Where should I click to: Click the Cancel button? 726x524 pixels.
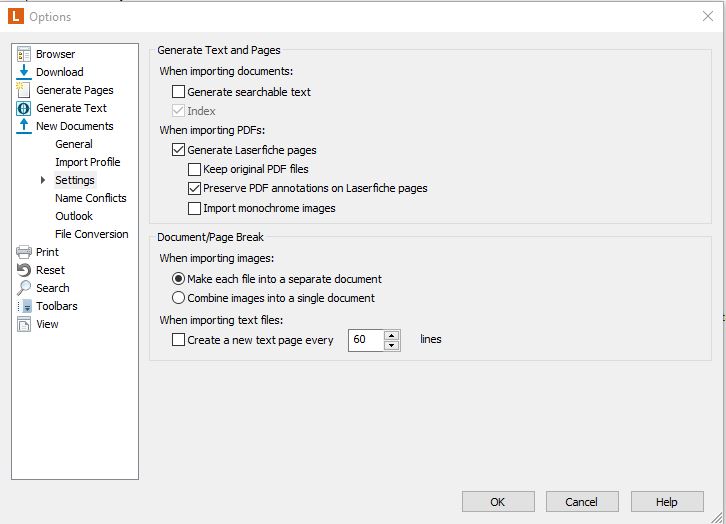581,502
